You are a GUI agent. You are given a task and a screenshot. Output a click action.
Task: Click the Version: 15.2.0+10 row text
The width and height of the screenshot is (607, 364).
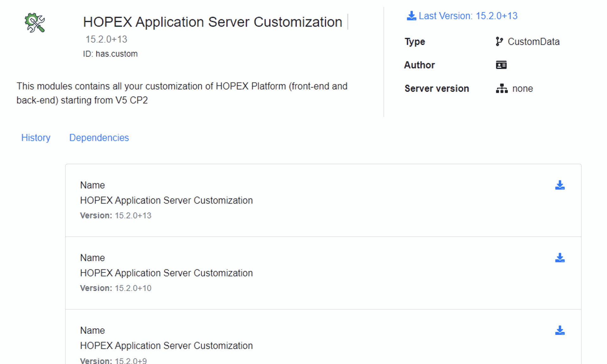(x=116, y=288)
